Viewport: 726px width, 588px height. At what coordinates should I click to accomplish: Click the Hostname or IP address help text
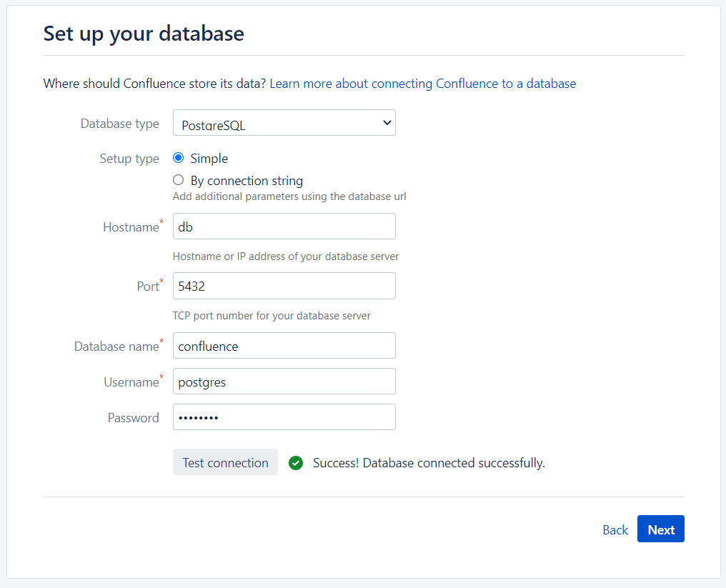coord(286,256)
